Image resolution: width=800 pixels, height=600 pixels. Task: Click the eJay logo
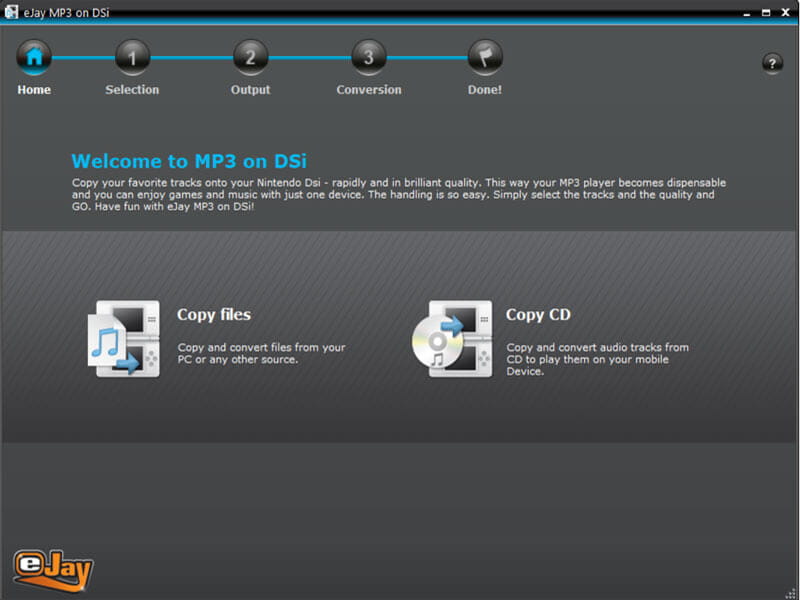[53, 568]
